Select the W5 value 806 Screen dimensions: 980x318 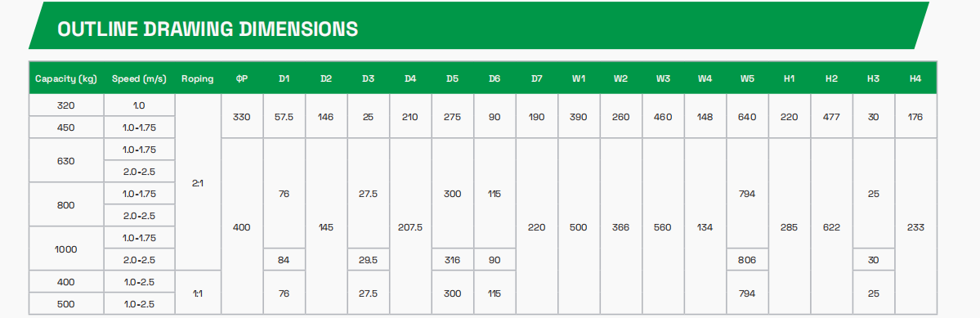[747, 260]
